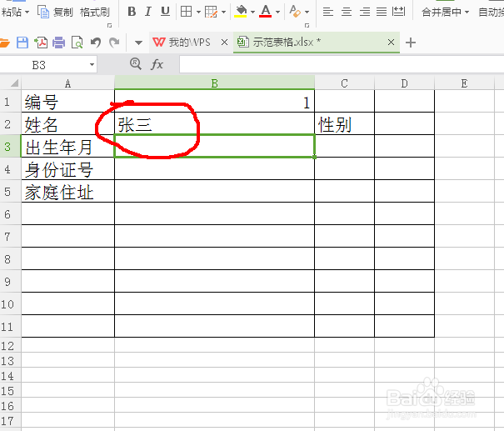
Task: Open Paste (粘贴) dropdown arrow
Action: pos(27,13)
